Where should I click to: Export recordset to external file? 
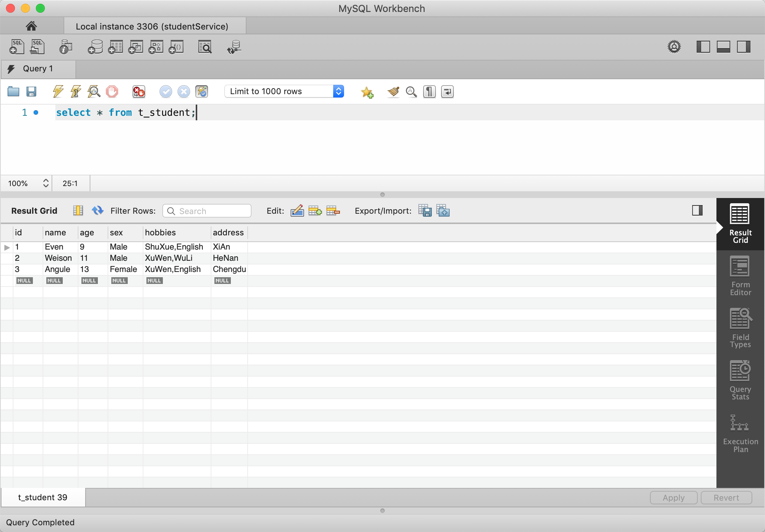[425, 211]
